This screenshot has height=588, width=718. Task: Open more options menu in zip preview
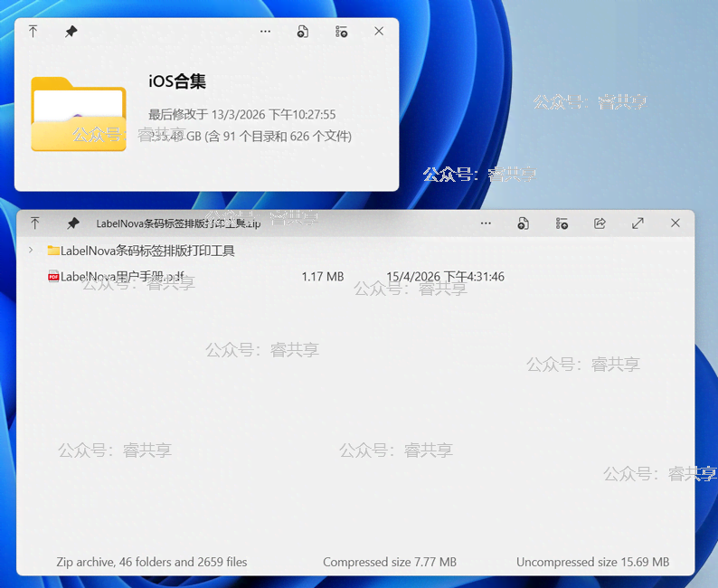486,223
